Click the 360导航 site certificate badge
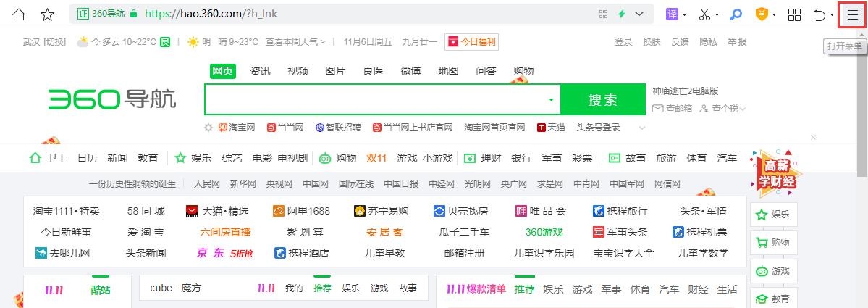This screenshot has width=868, height=308. pyautogui.click(x=100, y=14)
